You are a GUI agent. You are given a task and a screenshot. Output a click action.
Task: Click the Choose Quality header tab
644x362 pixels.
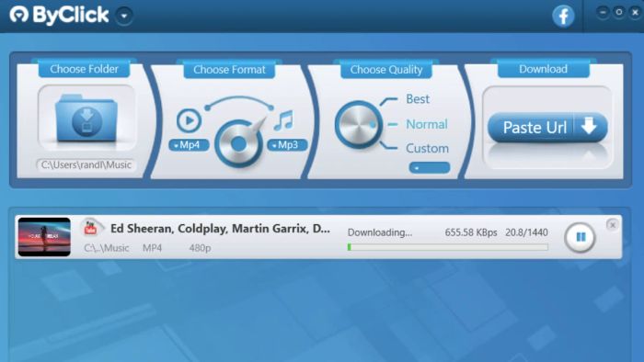386,69
